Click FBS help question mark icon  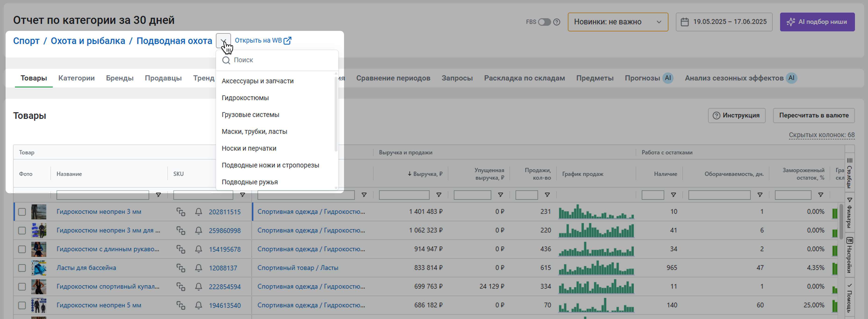pyautogui.click(x=557, y=22)
